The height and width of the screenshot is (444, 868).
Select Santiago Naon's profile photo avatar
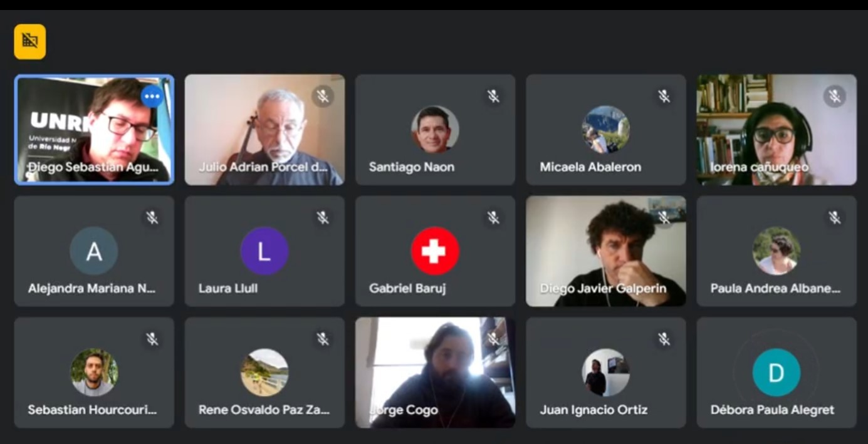point(435,130)
